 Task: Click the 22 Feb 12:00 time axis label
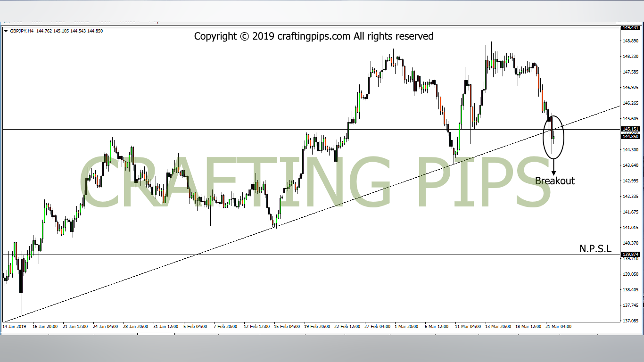(x=347, y=326)
